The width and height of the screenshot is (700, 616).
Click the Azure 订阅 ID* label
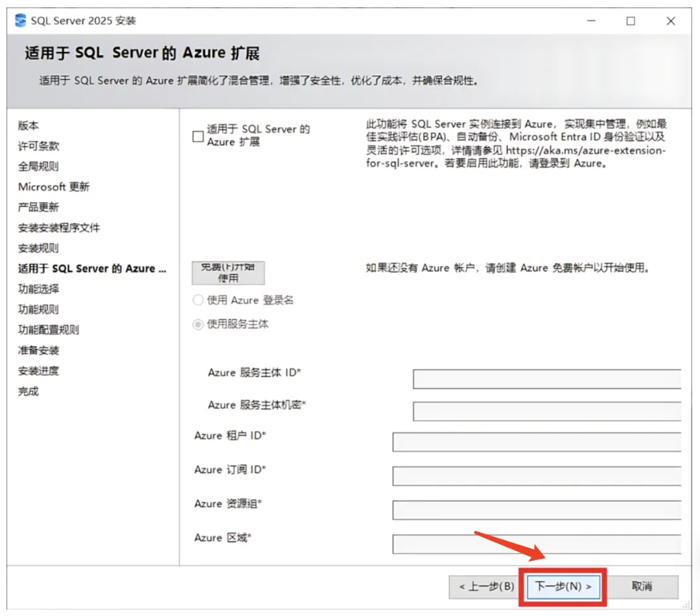click(230, 470)
